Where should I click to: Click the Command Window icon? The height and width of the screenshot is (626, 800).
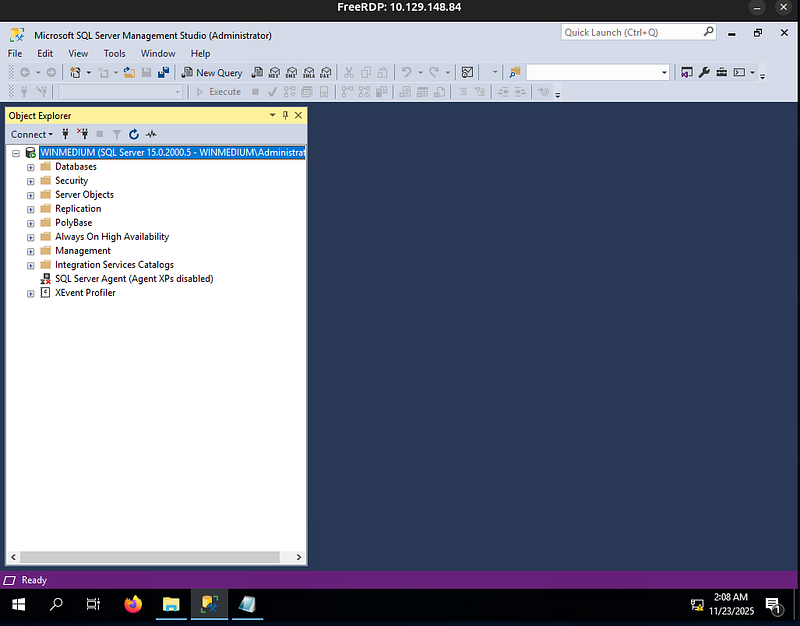click(x=739, y=72)
